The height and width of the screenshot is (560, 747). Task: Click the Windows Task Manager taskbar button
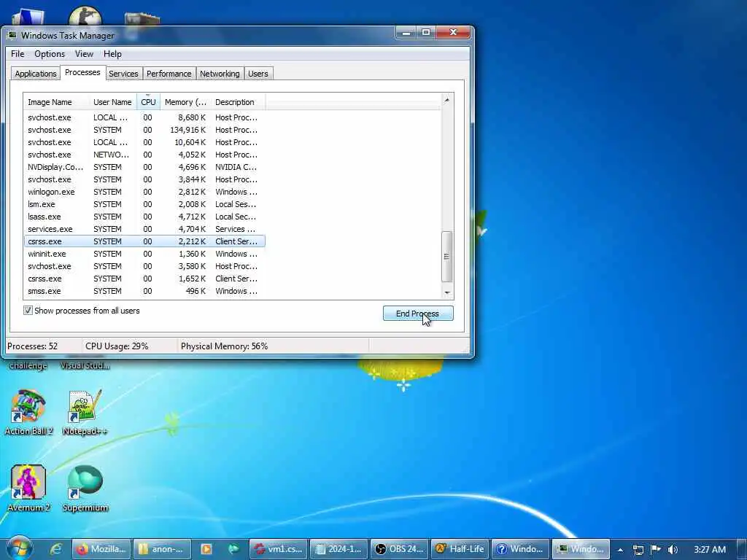click(581, 549)
